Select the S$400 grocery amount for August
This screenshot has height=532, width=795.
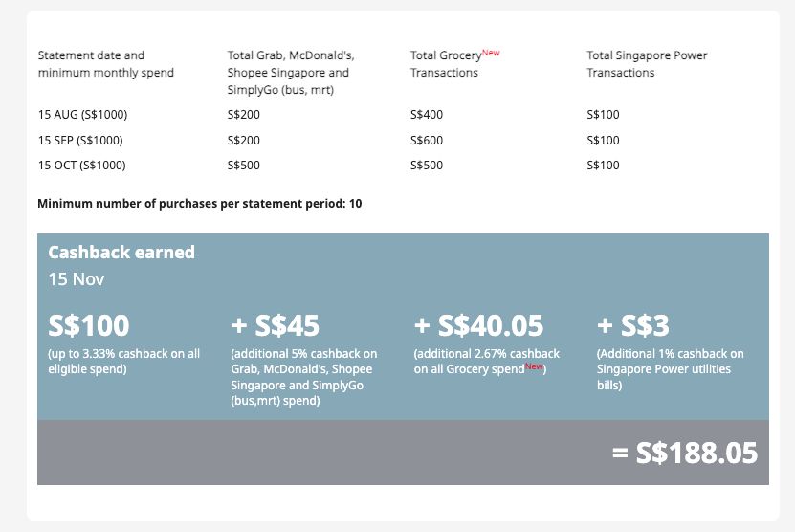[x=427, y=115]
